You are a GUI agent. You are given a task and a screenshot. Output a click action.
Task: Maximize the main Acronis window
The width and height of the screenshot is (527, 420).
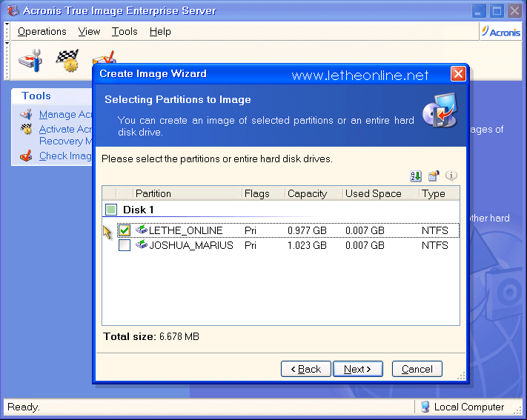497,11
